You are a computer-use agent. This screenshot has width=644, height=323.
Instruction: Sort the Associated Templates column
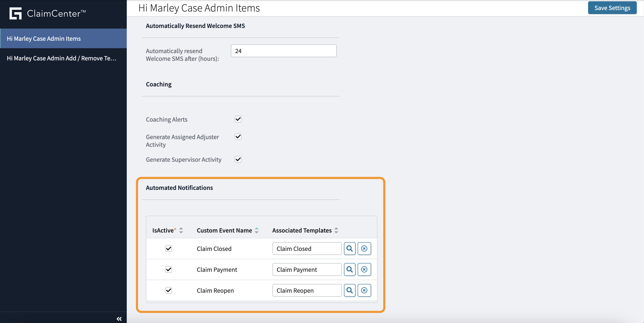click(x=336, y=230)
